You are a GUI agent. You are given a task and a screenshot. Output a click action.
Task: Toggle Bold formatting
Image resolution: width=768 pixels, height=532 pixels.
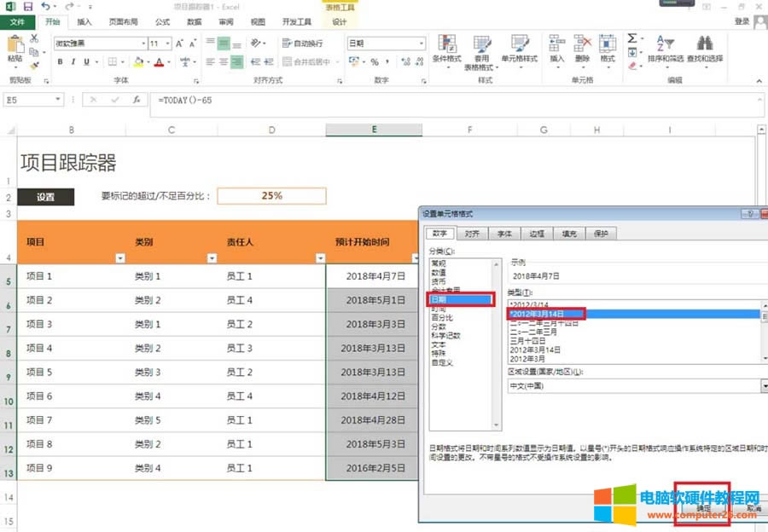click(61, 61)
